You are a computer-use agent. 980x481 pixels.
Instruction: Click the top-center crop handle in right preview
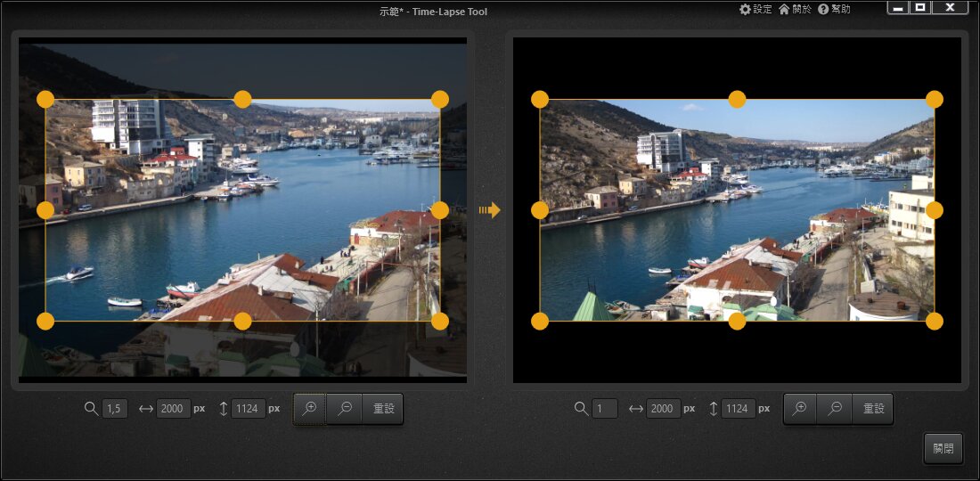737,99
